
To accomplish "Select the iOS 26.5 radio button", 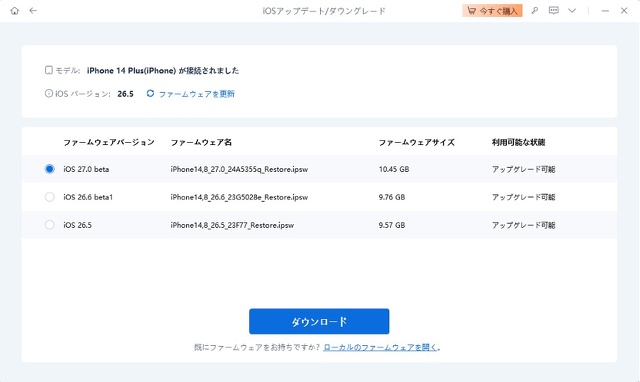I will click(x=49, y=225).
